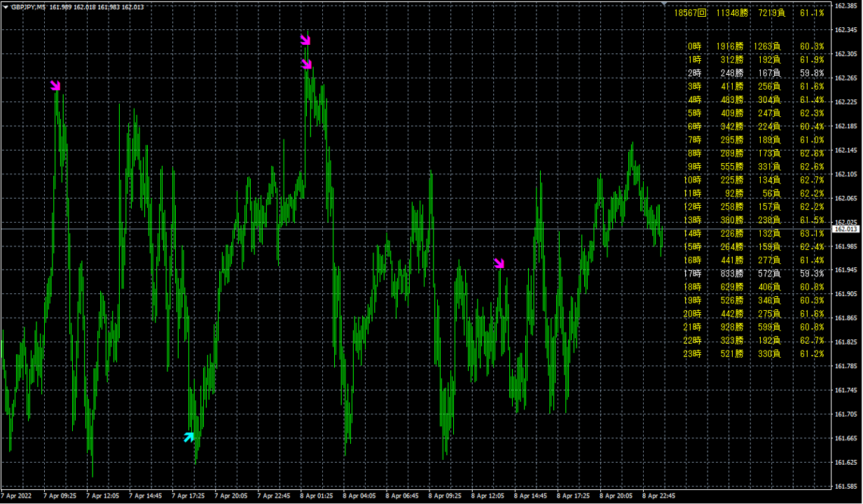
Task: Click the 7 Apr 2022 time axis label
Action: point(17,496)
